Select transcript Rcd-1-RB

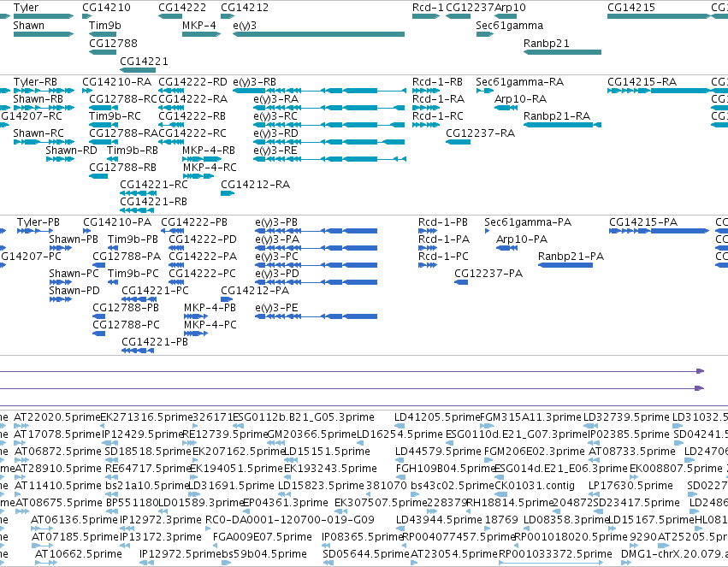426,91
